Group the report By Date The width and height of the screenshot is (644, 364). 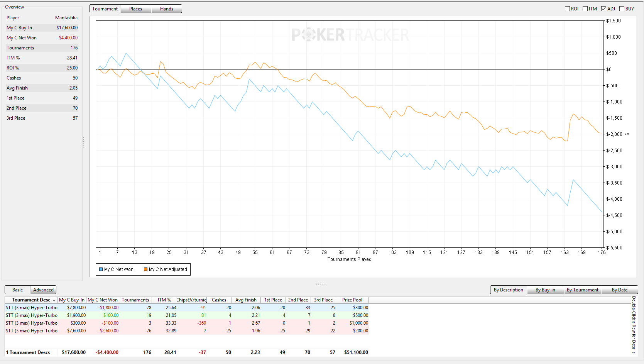point(620,290)
